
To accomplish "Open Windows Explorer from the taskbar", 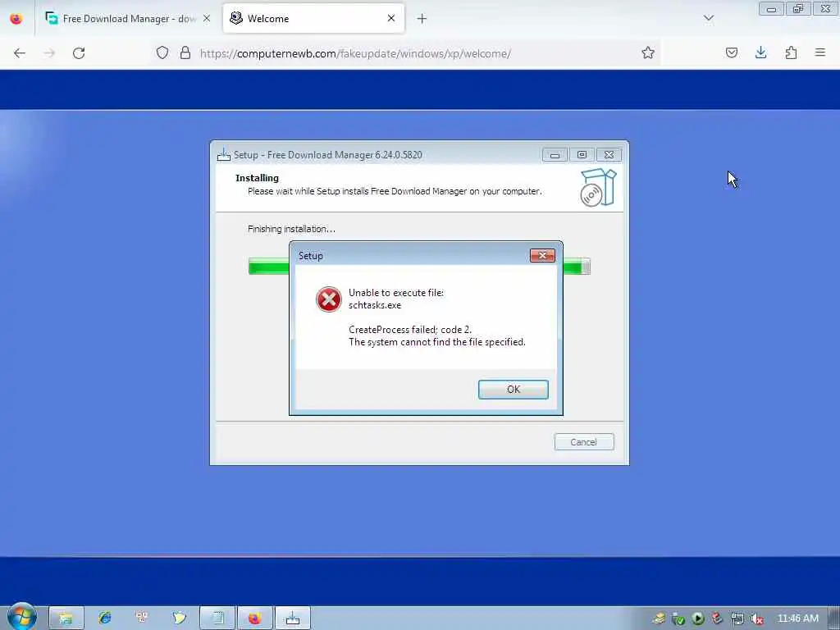I will coord(66,619).
